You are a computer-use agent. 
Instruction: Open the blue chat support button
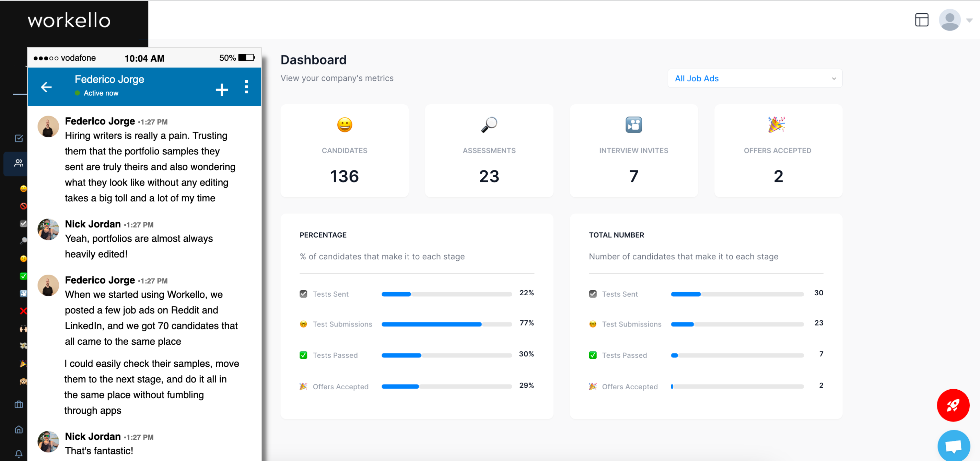click(x=953, y=446)
